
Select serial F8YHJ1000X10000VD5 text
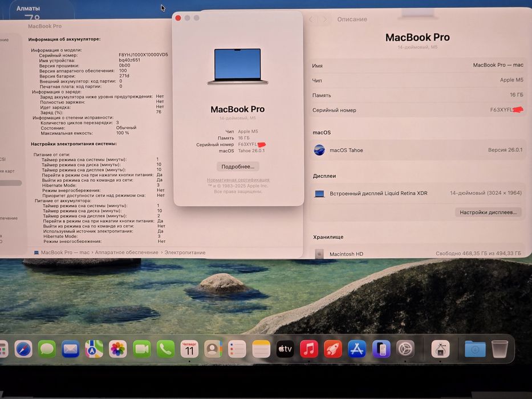143,55
